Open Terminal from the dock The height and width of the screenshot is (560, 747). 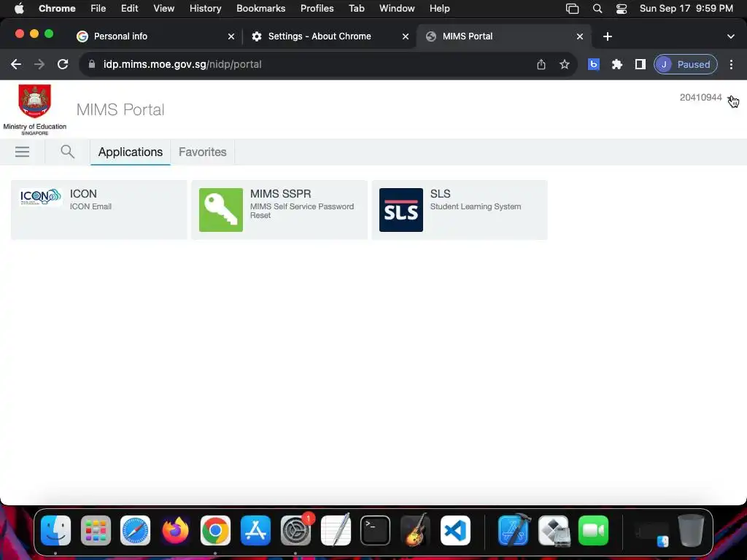376,531
